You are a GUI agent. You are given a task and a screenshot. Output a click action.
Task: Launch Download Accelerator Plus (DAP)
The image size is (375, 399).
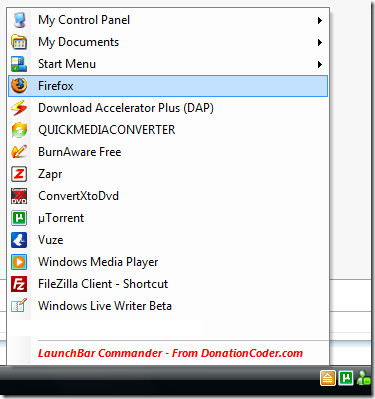point(168,108)
